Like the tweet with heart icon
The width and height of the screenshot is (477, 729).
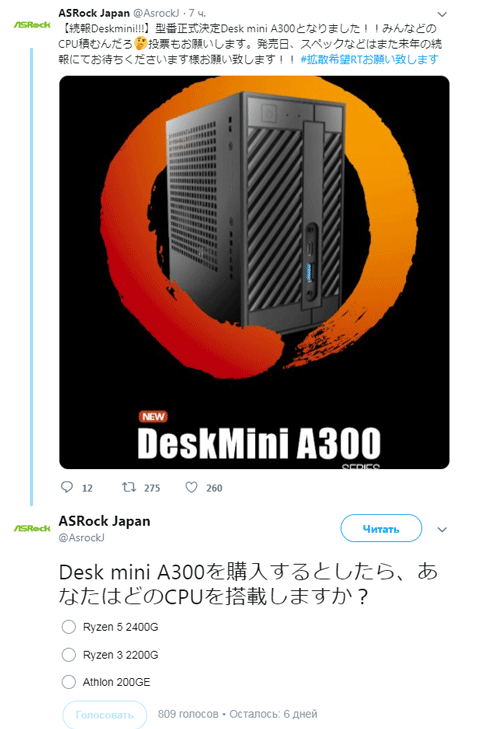[192, 487]
